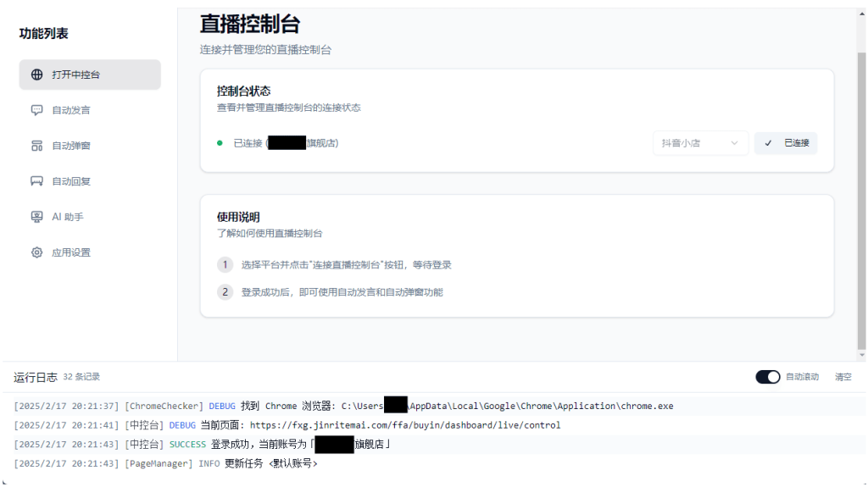
Task: Click the 32 条记录 log count
Action: point(81,377)
